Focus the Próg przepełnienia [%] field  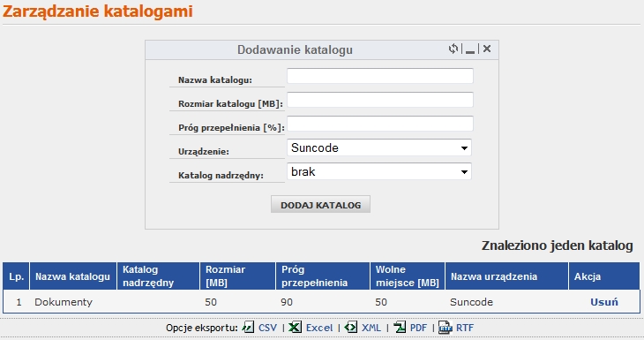[x=380, y=124]
